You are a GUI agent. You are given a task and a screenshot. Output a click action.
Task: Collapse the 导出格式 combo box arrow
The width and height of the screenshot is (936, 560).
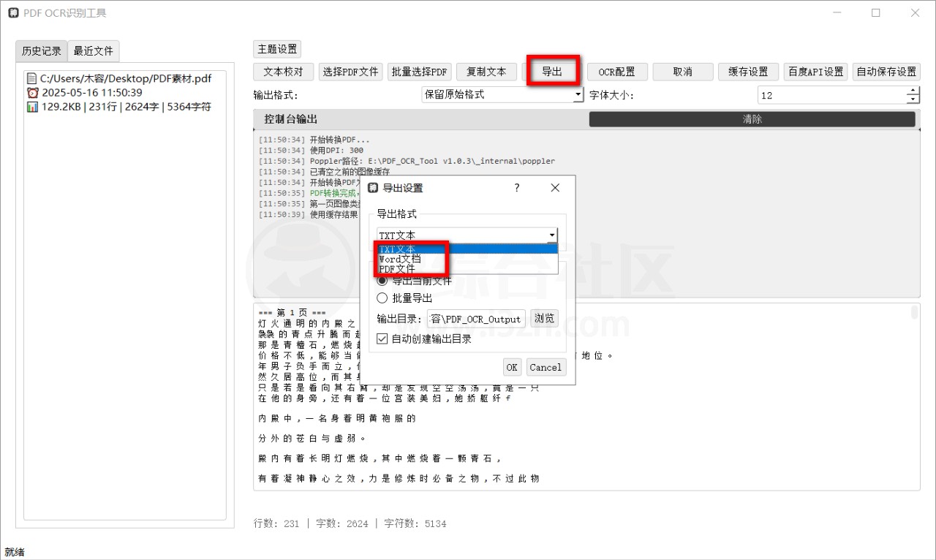(552, 235)
